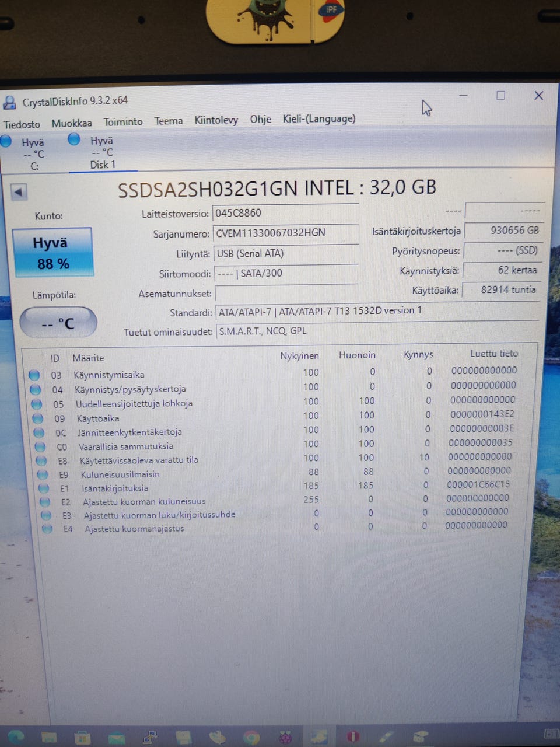Open Microsoft Edge from the taskbar
Image resolution: width=560 pixels, height=747 pixels.
(16, 736)
